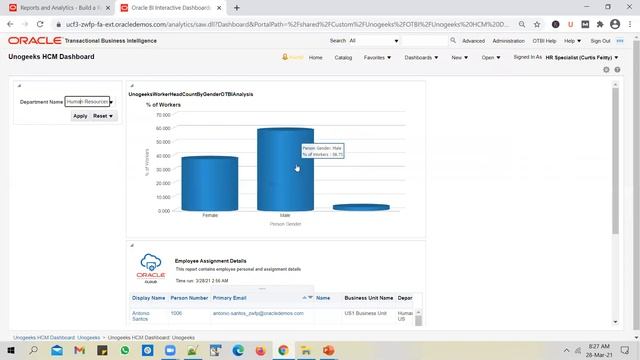640x360 pixels.
Task: Collapse the worker headcount chart section
Action: pos(132,86)
